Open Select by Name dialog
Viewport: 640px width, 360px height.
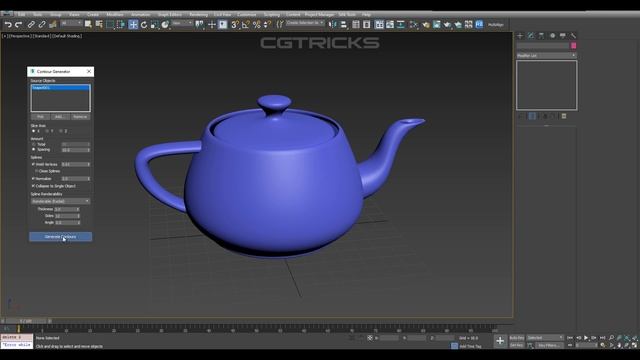click(x=99, y=25)
